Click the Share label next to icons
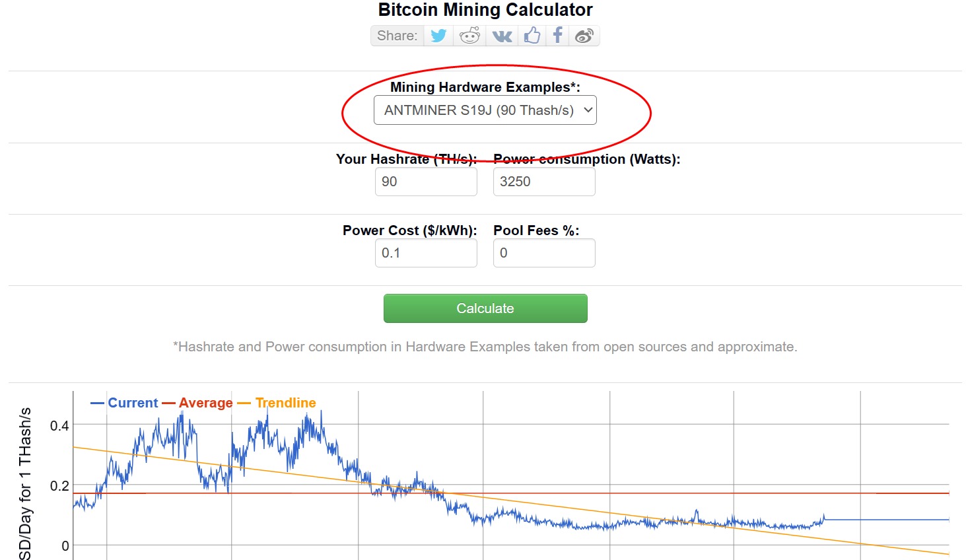This screenshot has height=560, width=966. [397, 35]
